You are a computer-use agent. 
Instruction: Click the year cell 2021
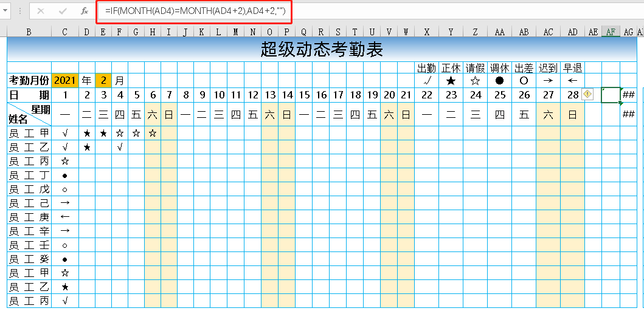(x=65, y=80)
